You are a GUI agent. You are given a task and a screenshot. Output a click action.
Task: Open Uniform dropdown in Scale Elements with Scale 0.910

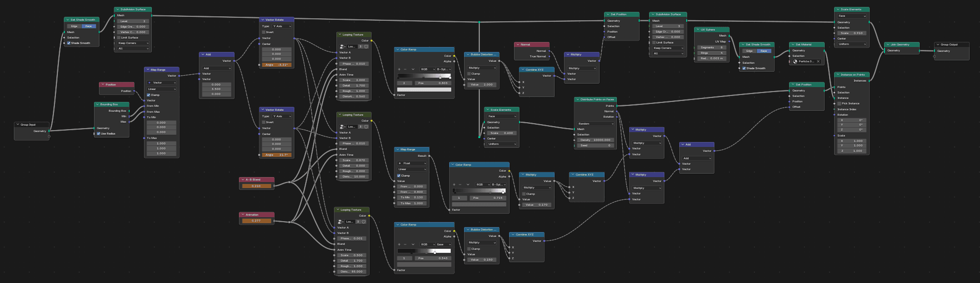point(852,44)
